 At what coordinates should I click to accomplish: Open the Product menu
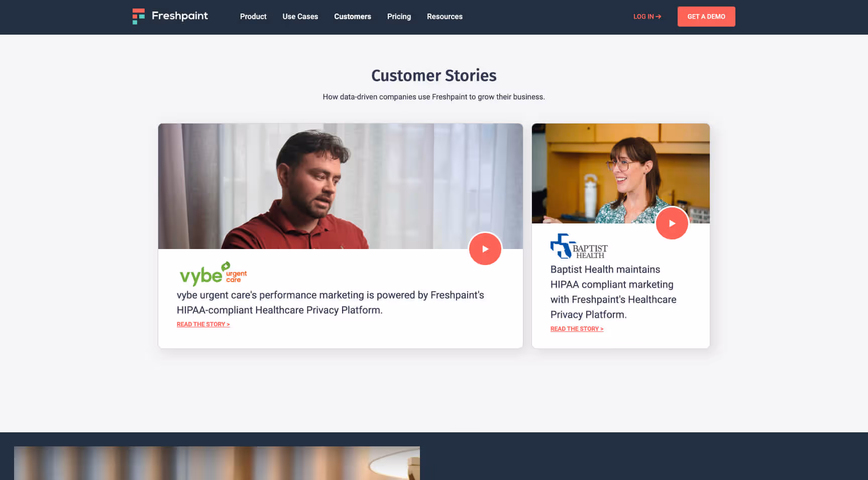coord(253,17)
